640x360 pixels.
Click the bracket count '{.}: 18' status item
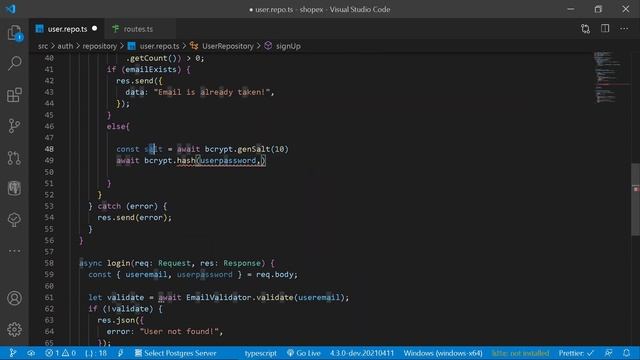coord(96,353)
